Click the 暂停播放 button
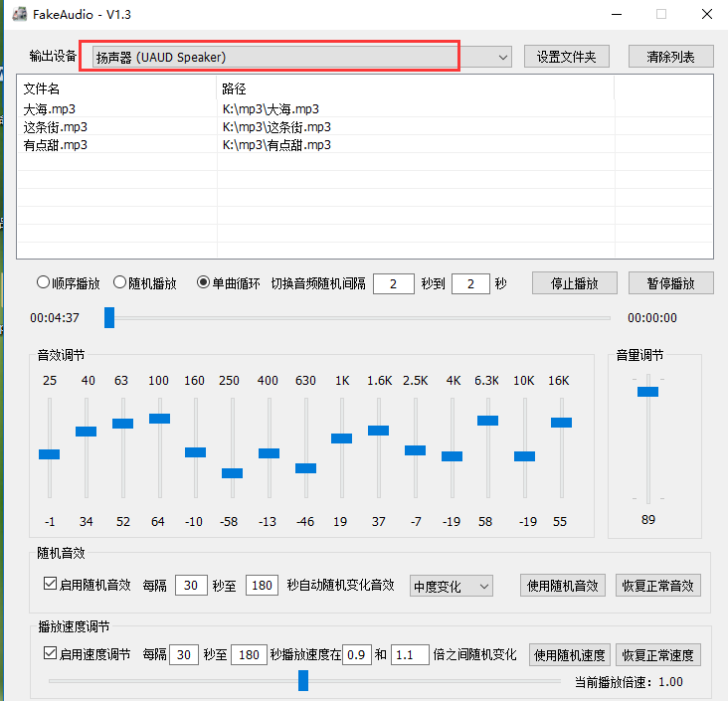 tap(671, 283)
